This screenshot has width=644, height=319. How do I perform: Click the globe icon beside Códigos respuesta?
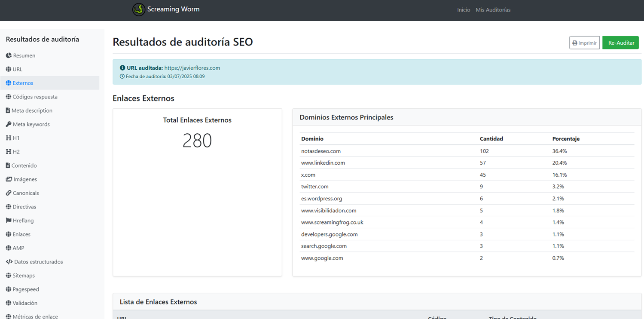click(9, 97)
